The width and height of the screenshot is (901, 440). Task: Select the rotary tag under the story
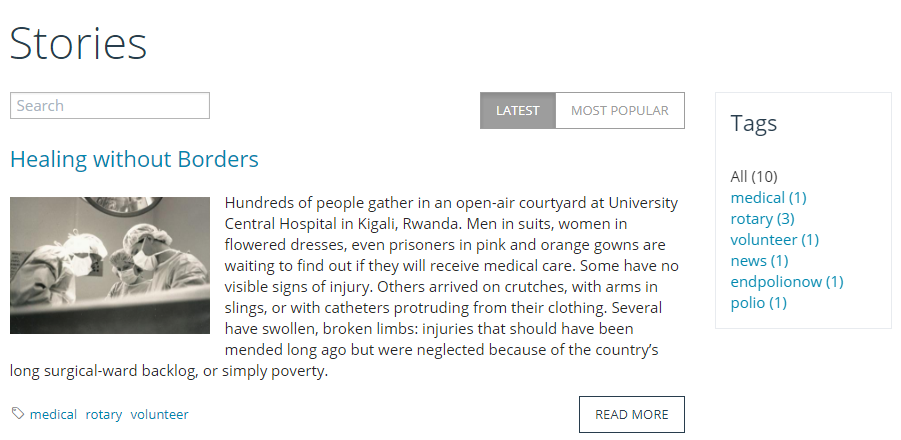104,414
